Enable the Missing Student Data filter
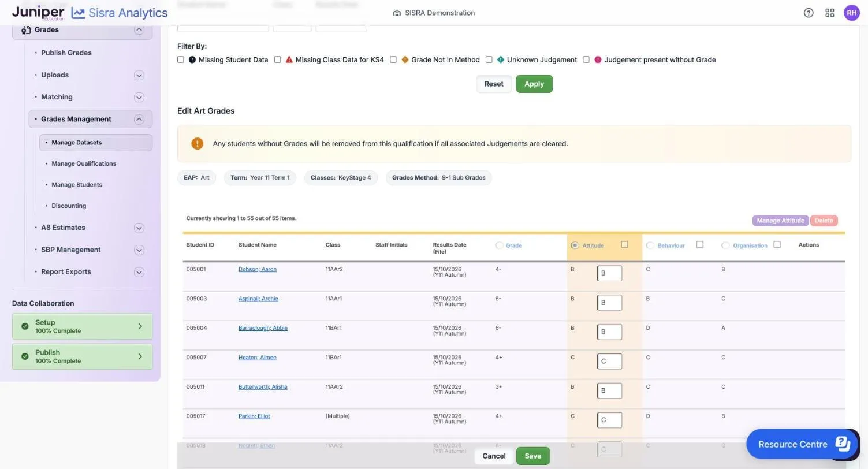Screen dimensions: 868x469 [181, 59]
